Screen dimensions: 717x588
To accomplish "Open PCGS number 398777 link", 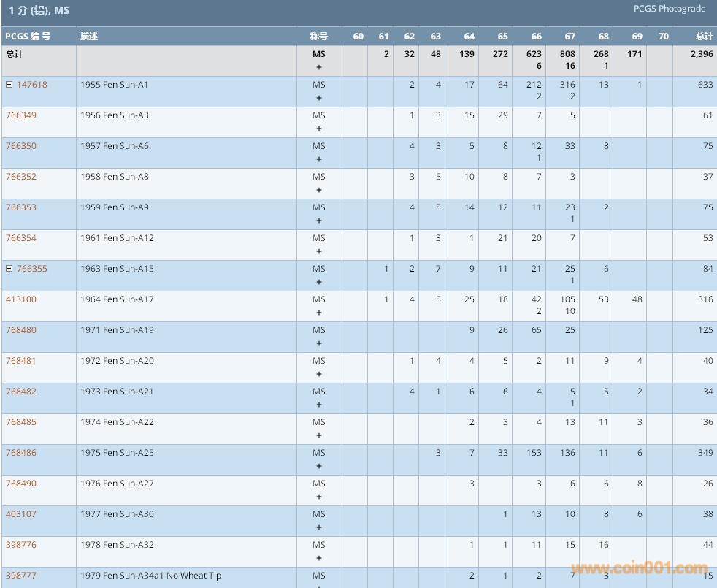I will coord(21,576).
